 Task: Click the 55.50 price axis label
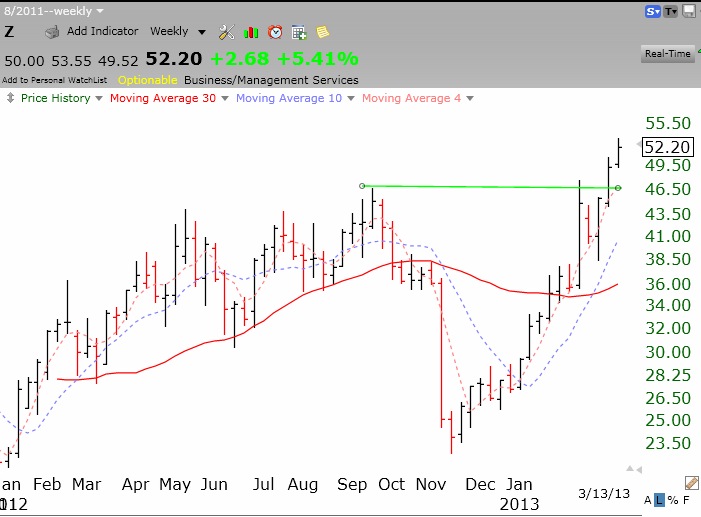click(668, 123)
